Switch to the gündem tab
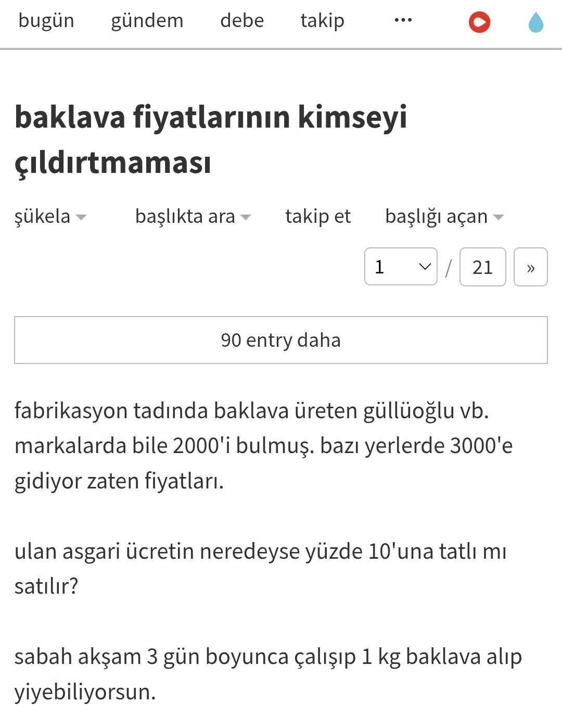Screen dimensions: 562x728 pos(147,21)
